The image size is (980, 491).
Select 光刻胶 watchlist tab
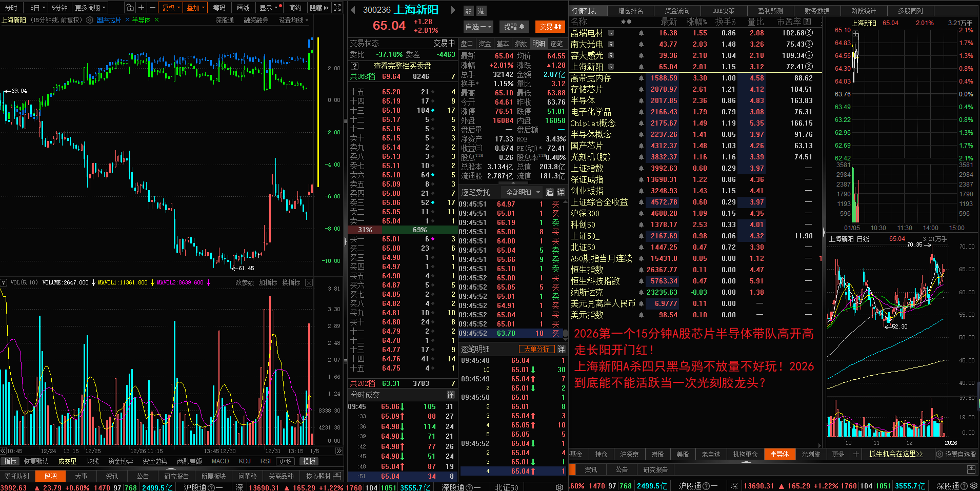tap(810, 454)
